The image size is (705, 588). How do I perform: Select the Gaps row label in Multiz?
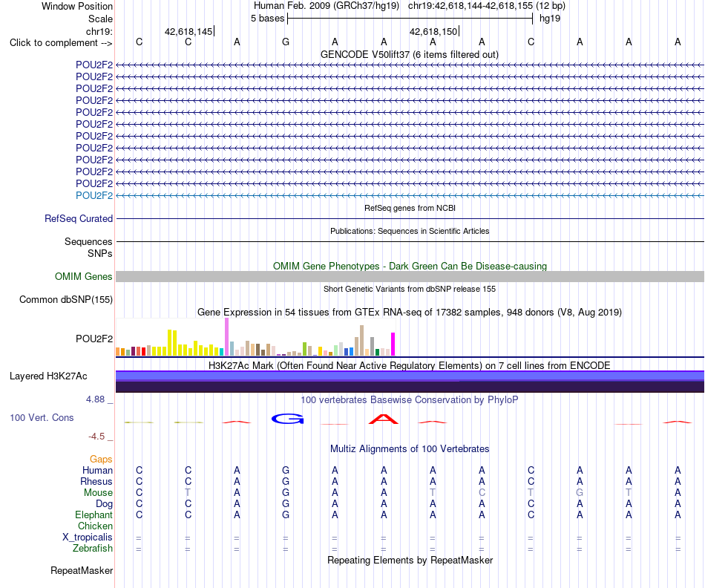(x=101, y=459)
